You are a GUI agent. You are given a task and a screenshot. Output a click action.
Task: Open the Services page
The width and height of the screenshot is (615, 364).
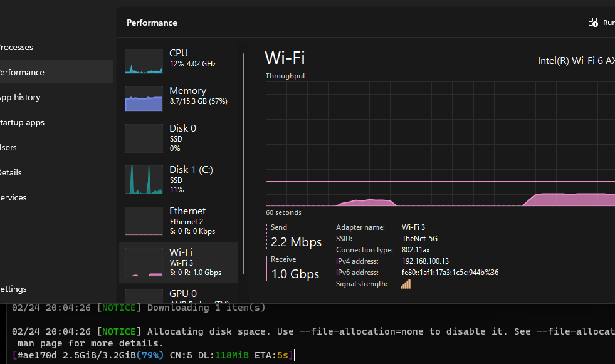point(14,198)
